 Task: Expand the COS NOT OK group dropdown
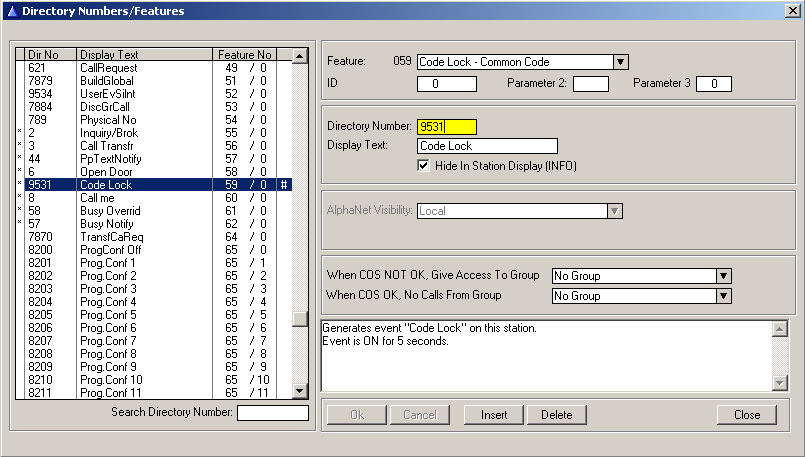724,276
